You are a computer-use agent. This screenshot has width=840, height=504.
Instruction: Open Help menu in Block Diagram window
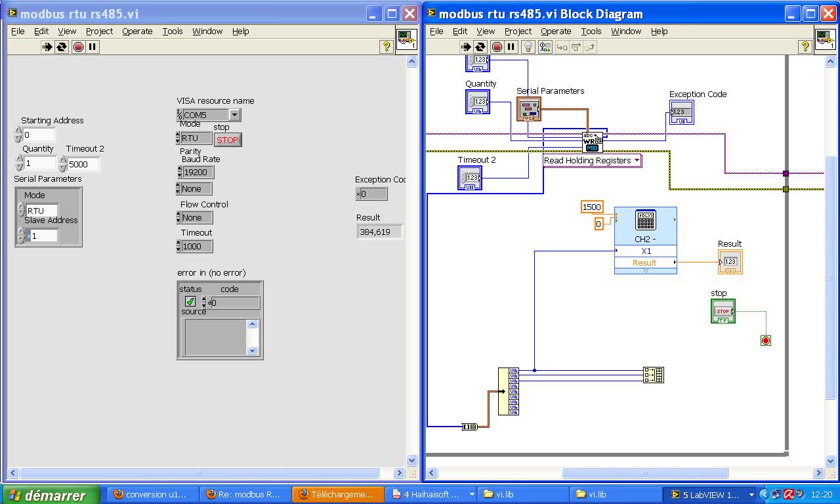click(659, 31)
